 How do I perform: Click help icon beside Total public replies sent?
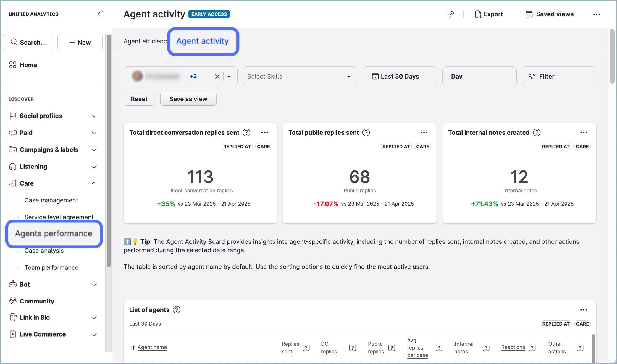pyautogui.click(x=366, y=133)
